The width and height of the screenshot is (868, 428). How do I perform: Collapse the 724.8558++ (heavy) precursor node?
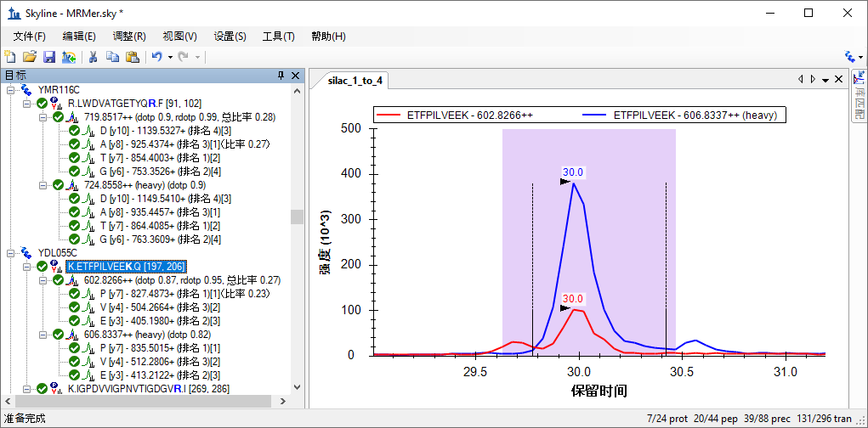(x=43, y=184)
